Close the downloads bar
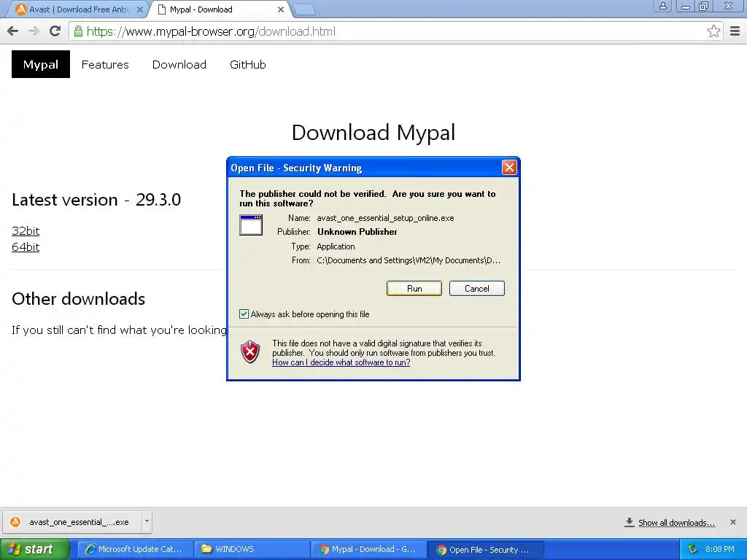 (732, 522)
